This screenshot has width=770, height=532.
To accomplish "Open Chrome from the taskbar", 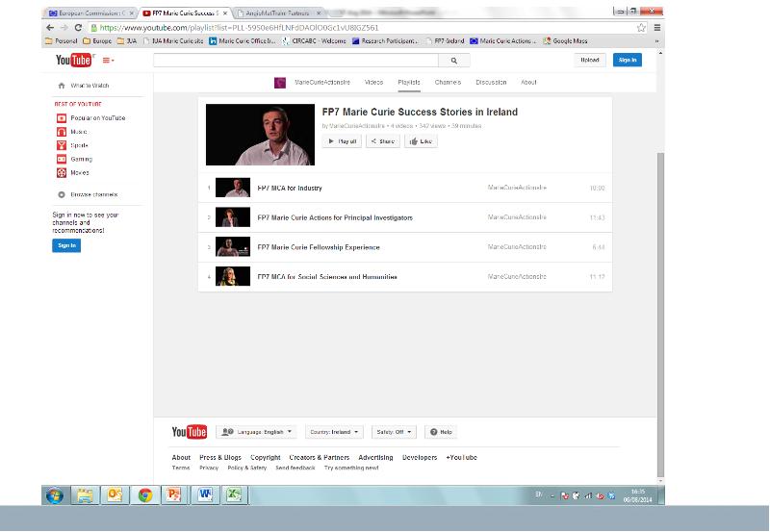I will [x=145, y=495].
